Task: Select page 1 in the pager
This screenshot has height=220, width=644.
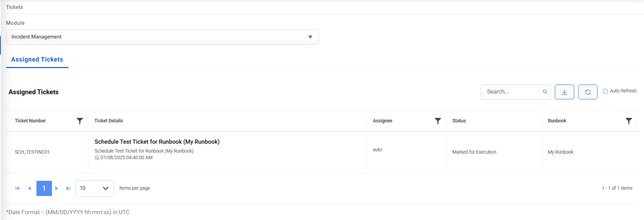Action: click(44, 188)
